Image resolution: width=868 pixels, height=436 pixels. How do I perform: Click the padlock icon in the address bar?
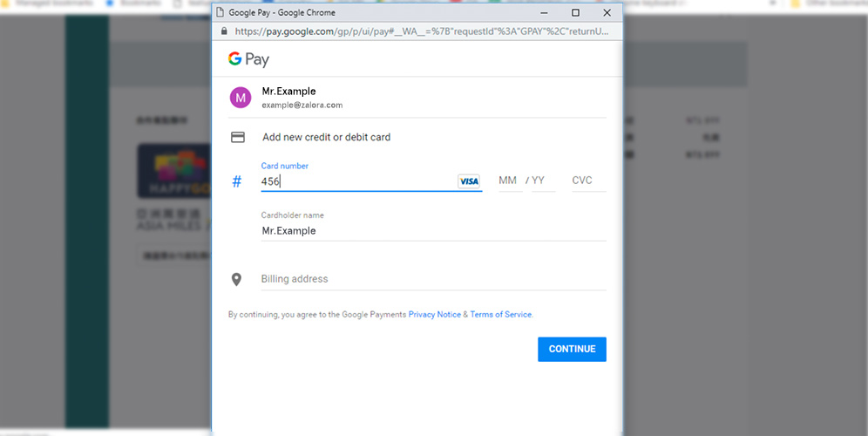click(x=224, y=31)
